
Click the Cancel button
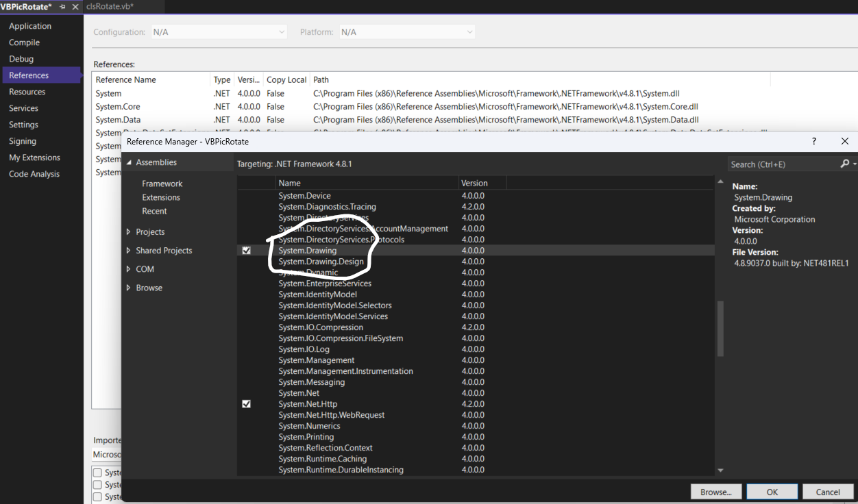[x=828, y=492]
